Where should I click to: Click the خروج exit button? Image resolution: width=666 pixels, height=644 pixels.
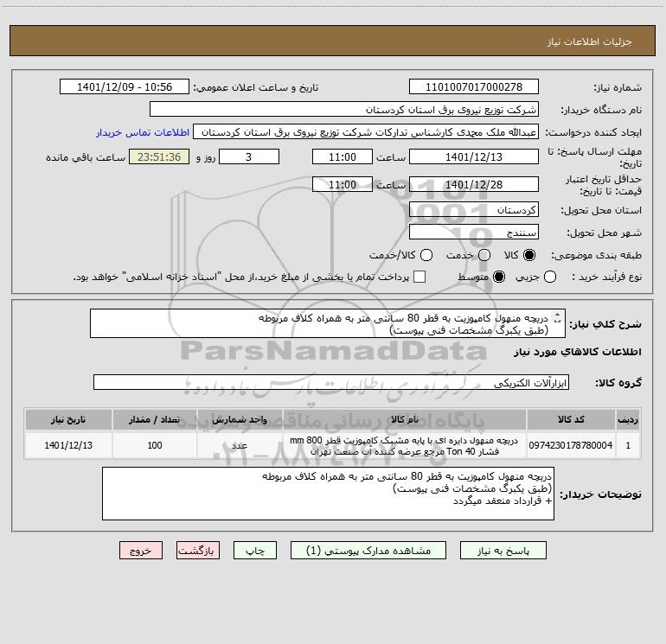pos(141,551)
